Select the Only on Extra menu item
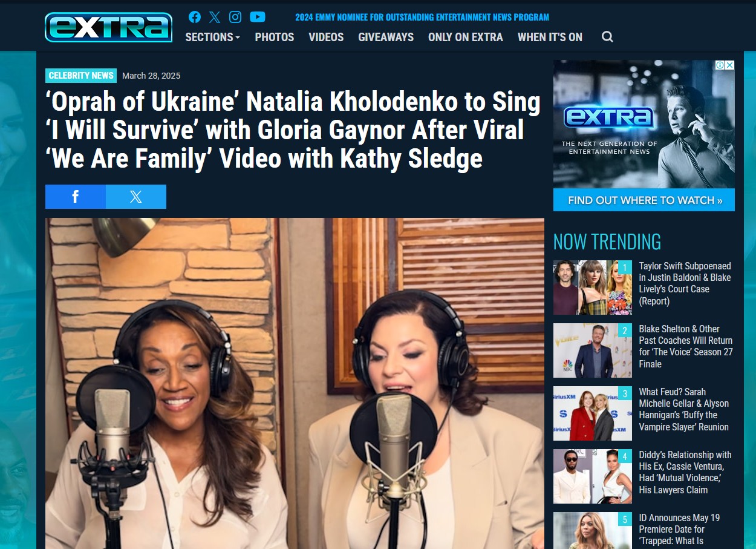Screen dimensions: 756x549 (466, 37)
